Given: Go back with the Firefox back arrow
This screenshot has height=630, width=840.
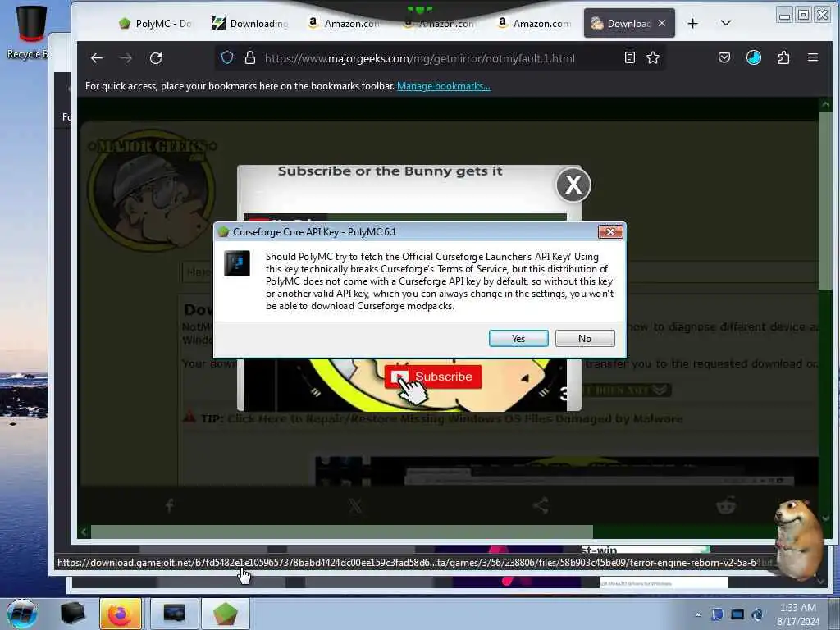Looking at the screenshot, I should pyautogui.click(x=97, y=58).
